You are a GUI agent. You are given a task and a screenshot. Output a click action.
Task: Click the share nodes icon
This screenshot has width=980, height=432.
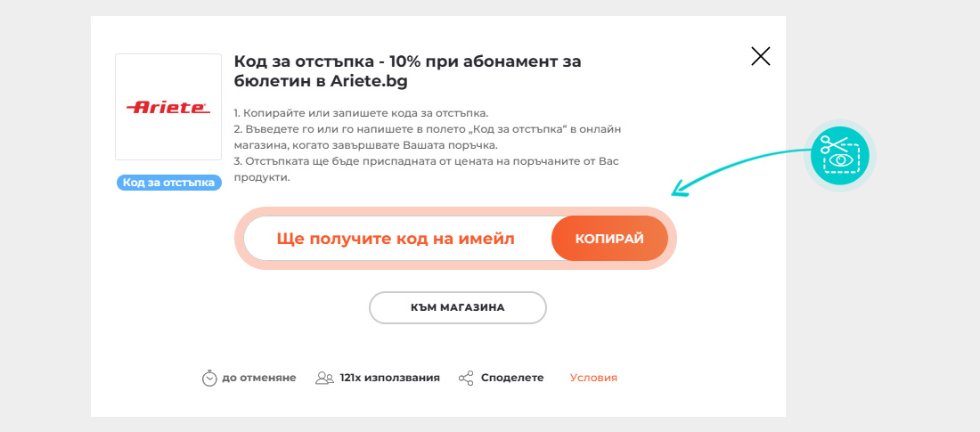click(x=466, y=378)
